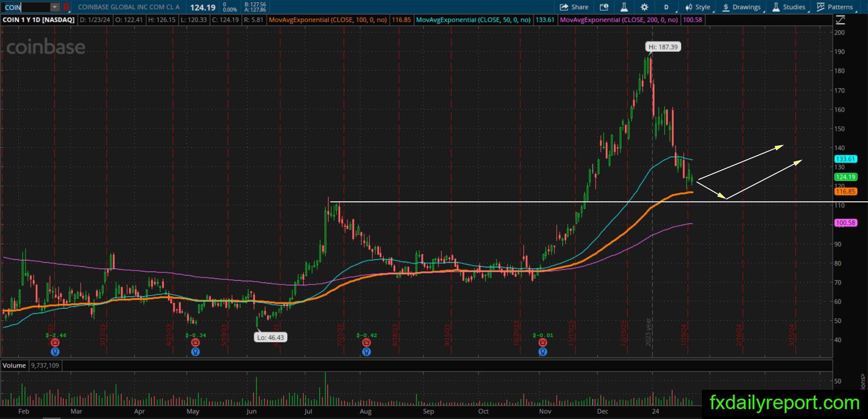
Task: Click the low value L: 120.33
Action: tap(193, 20)
